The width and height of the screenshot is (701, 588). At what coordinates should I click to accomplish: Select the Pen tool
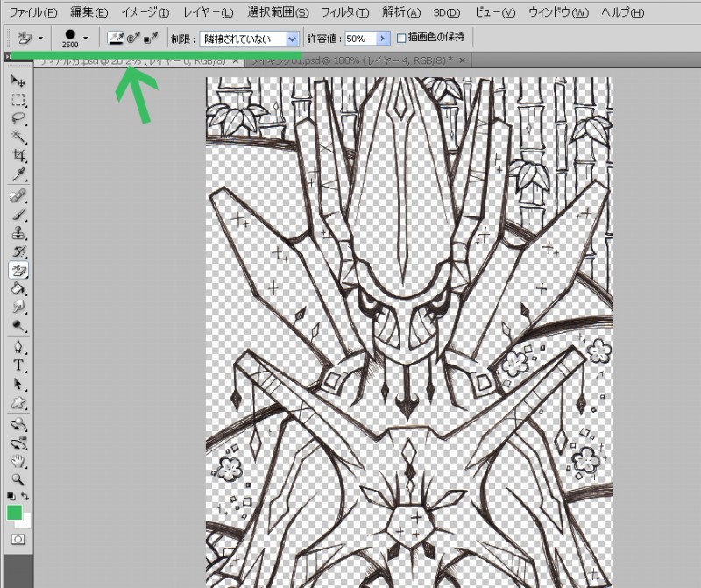(x=18, y=347)
